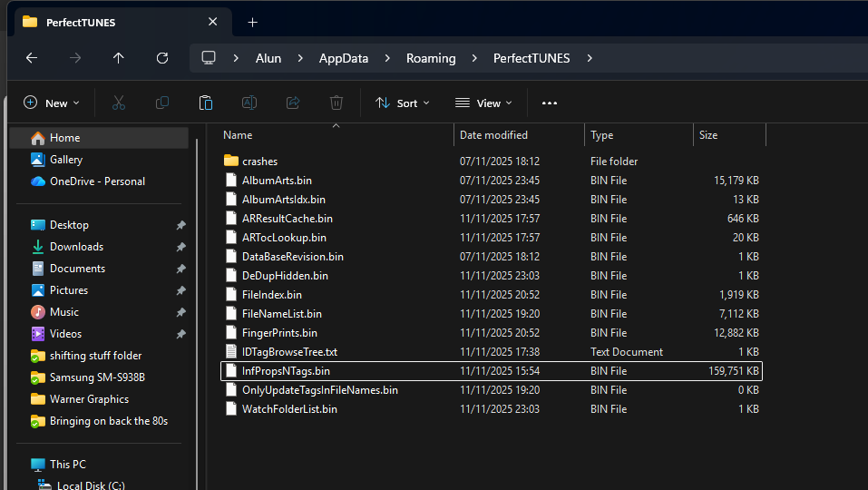
Task: Open the See more ellipsis menu
Action: click(550, 103)
